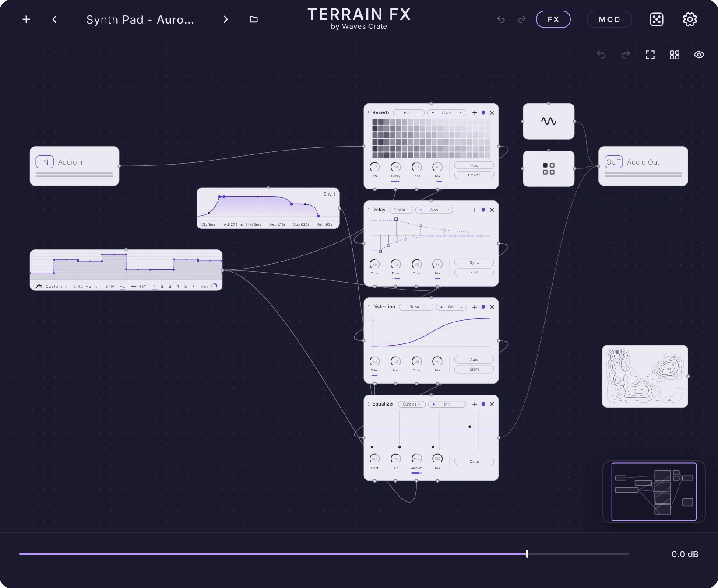This screenshot has height=588, width=718.
Task: Select LFO page 2
Action: [162, 287]
